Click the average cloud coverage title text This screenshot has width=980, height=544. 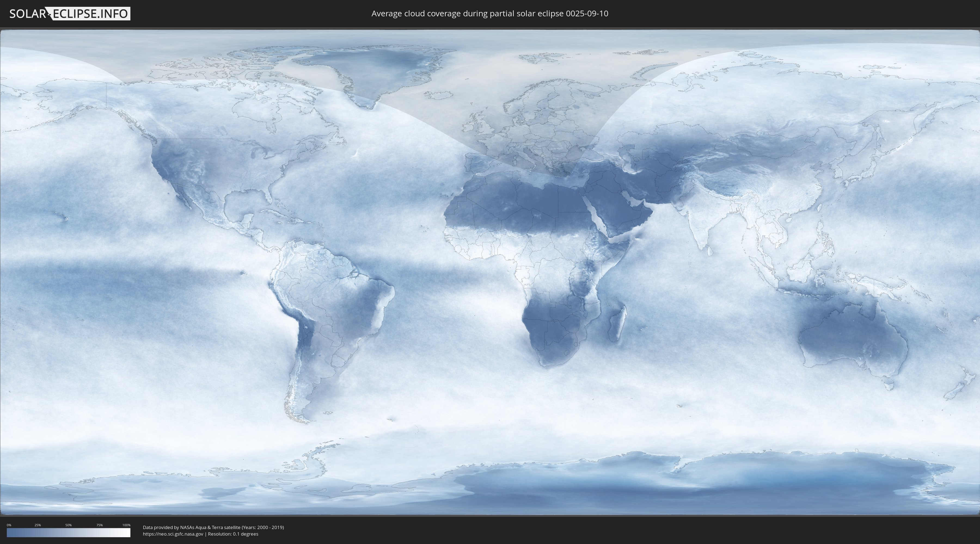coord(490,14)
